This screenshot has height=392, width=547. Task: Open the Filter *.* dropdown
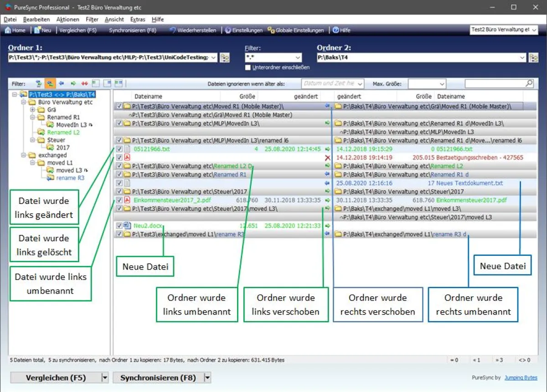(298, 57)
